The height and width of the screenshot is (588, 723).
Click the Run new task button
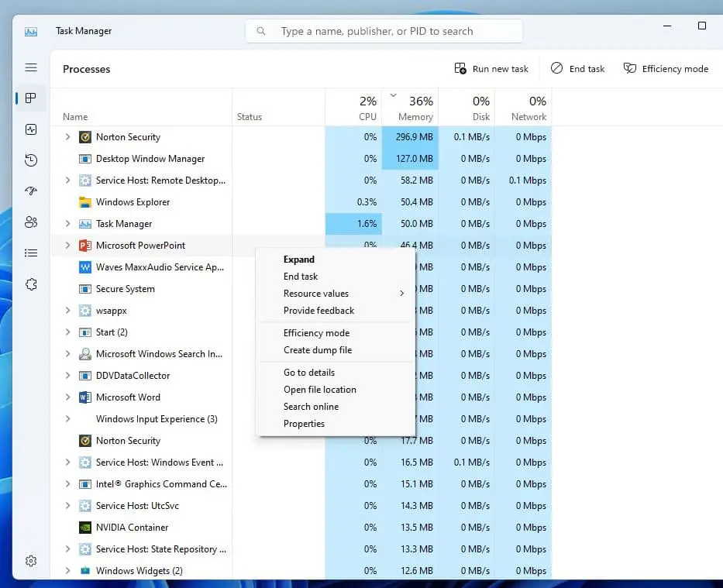tap(491, 69)
